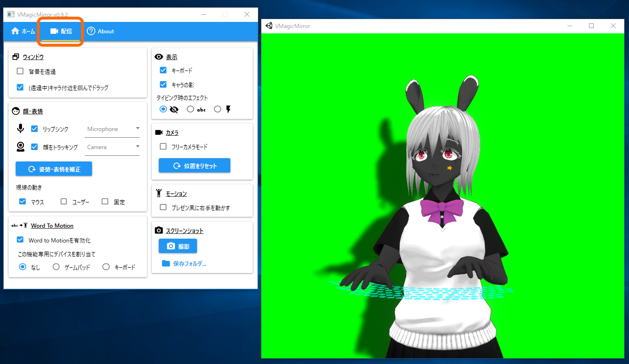The height and width of the screenshot is (364, 629).
Task: Toggle Word to Motionを有効化 checkbox
Action: pos(20,240)
